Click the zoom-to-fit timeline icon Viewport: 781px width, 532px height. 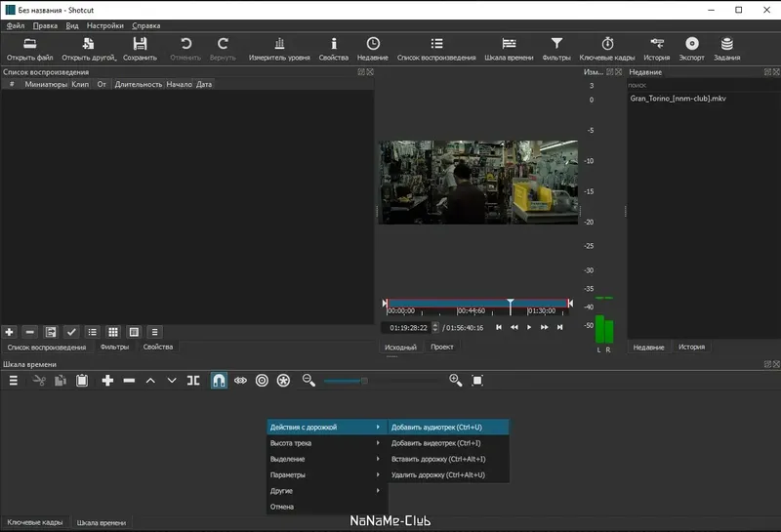[x=477, y=380]
